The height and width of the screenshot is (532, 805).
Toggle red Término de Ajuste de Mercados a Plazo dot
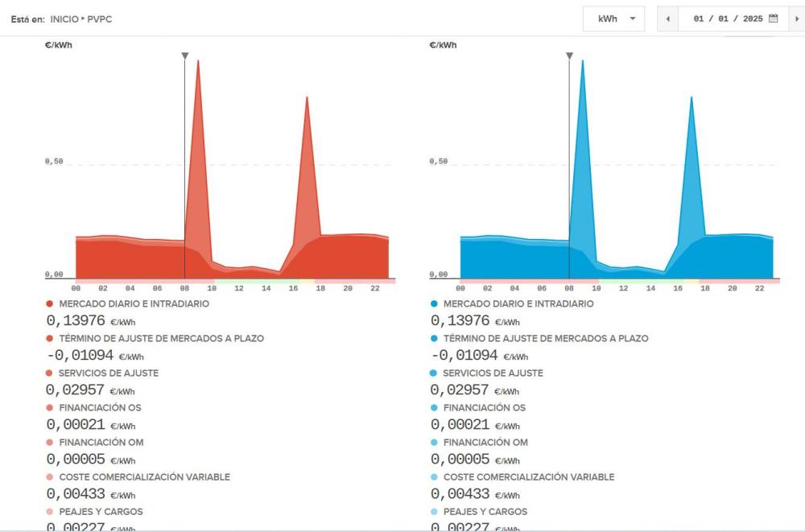click(x=50, y=338)
